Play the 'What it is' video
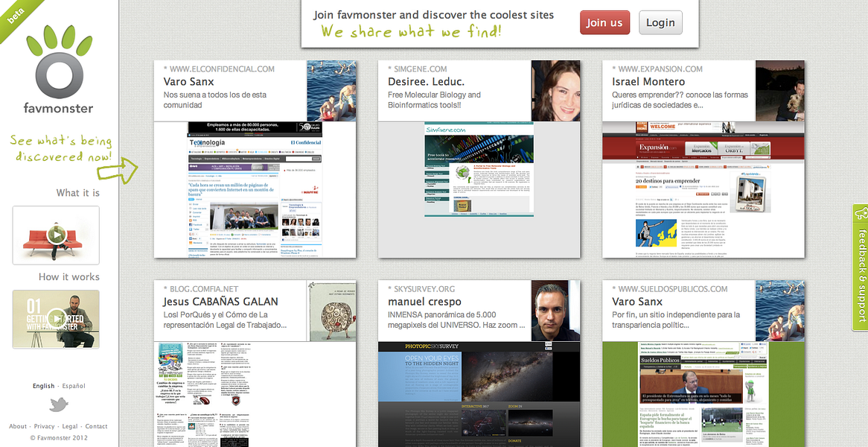 [56, 235]
